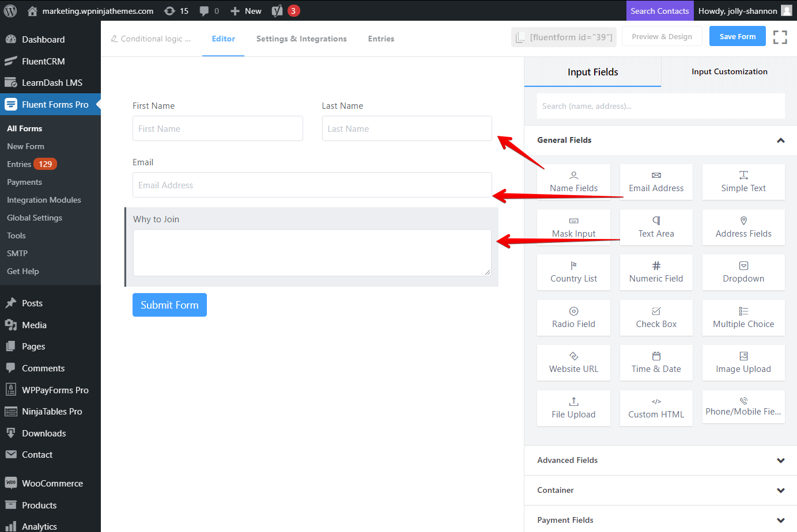The width and height of the screenshot is (797, 532).
Task: Open the Settings & Integrations tab
Action: click(301, 39)
